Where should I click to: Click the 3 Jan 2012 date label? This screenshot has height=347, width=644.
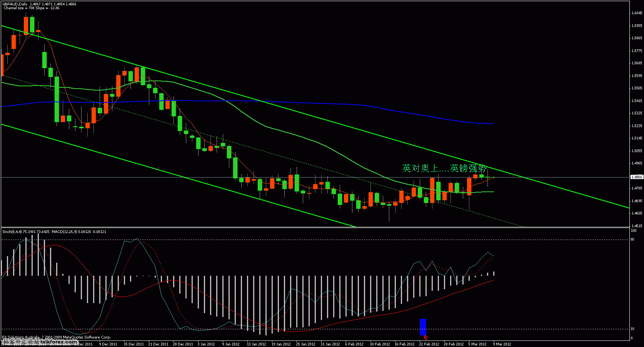point(206,344)
